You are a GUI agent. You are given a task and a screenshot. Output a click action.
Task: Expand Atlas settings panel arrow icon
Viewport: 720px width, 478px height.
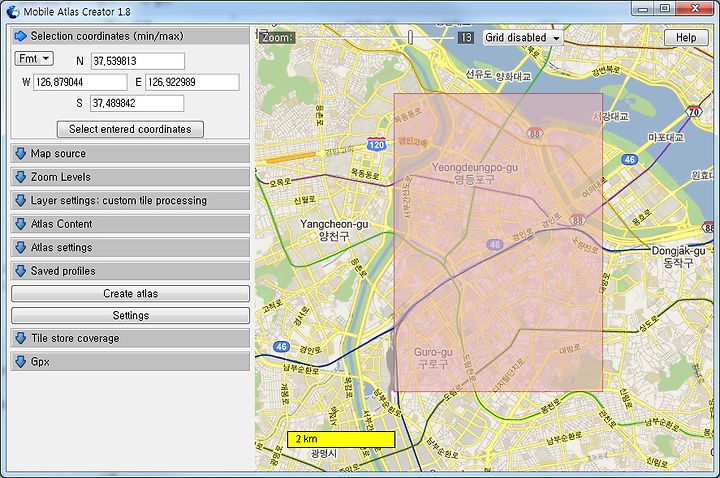pyautogui.click(x=21, y=247)
